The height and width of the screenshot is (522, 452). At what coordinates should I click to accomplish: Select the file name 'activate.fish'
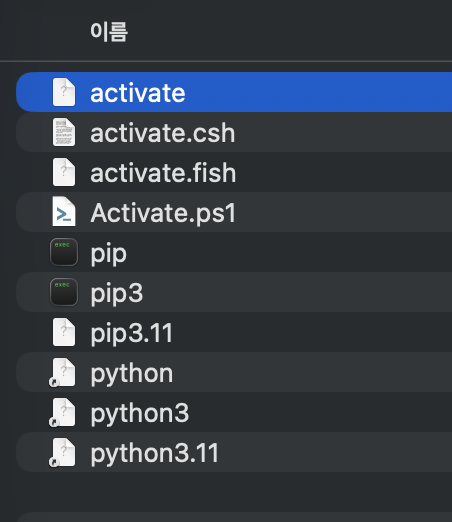[x=163, y=173]
